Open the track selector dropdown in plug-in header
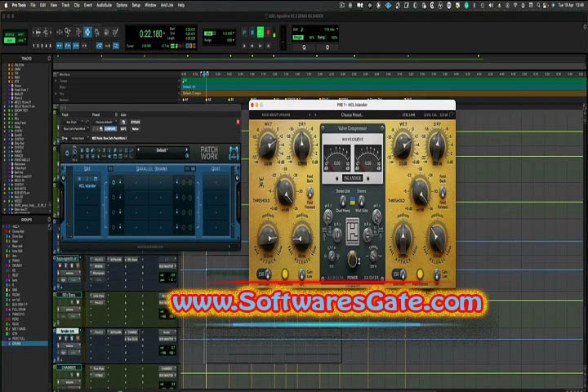 [x=73, y=122]
